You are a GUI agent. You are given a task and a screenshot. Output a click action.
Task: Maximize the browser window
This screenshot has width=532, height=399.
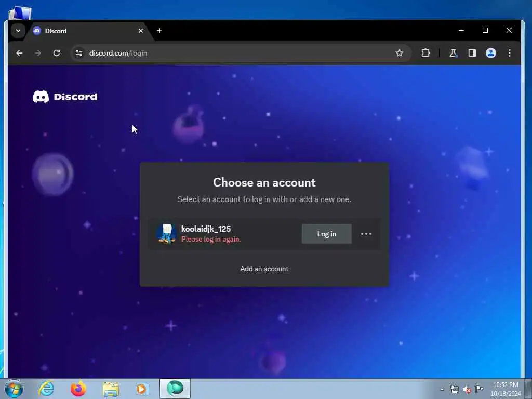(485, 30)
